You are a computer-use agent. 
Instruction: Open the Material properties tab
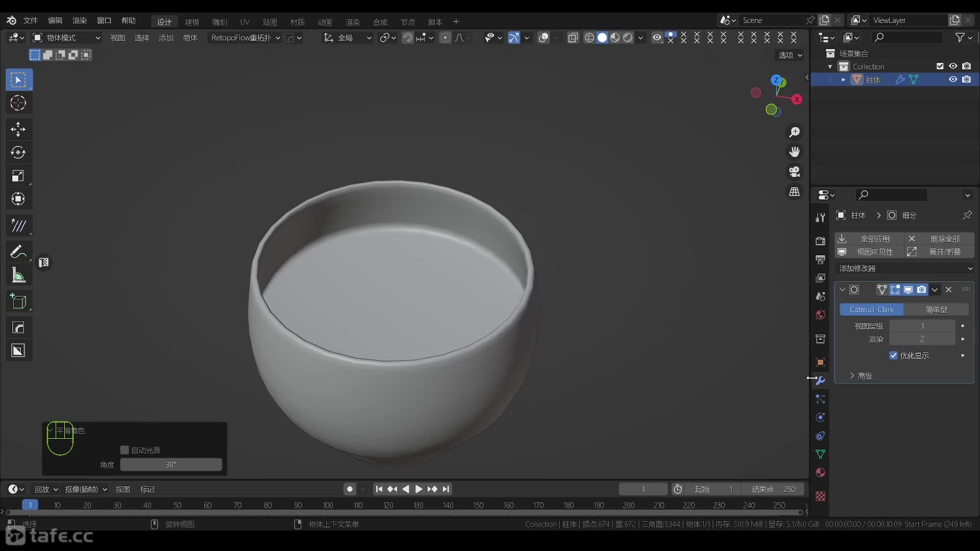(x=820, y=472)
